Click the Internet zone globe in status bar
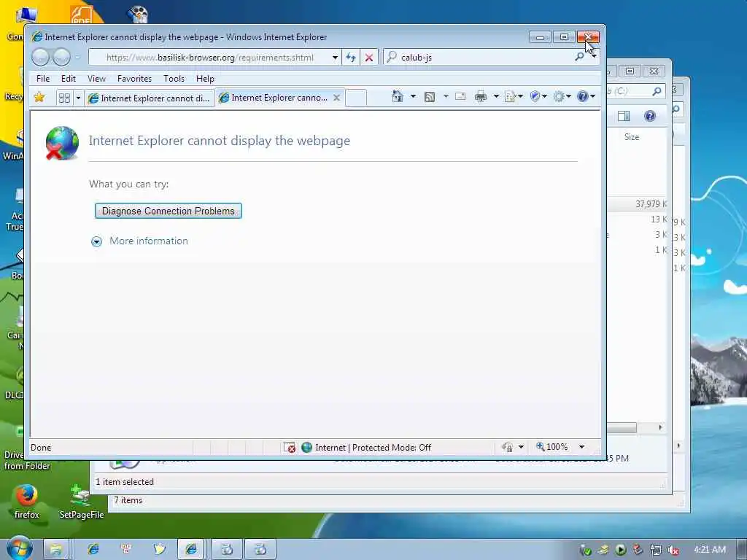This screenshot has height=560, width=747. coord(307,447)
